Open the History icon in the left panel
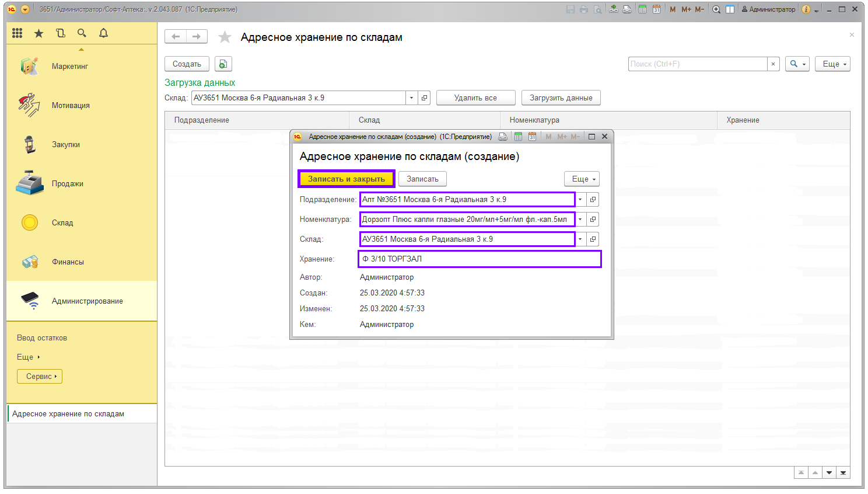The width and height of the screenshot is (868, 494). [61, 33]
